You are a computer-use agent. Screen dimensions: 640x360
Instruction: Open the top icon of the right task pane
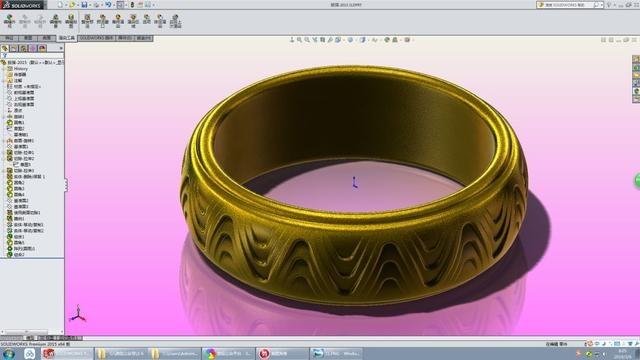click(x=636, y=59)
